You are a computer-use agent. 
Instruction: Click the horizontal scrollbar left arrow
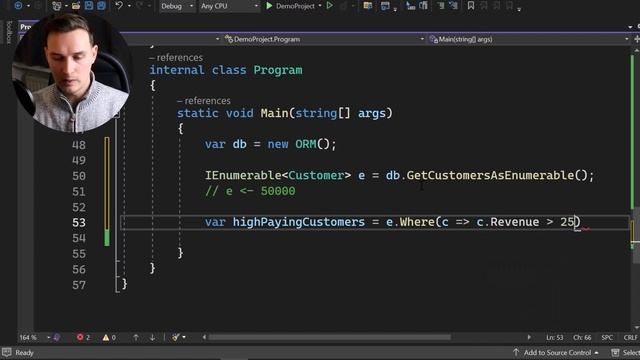point(204,337)
